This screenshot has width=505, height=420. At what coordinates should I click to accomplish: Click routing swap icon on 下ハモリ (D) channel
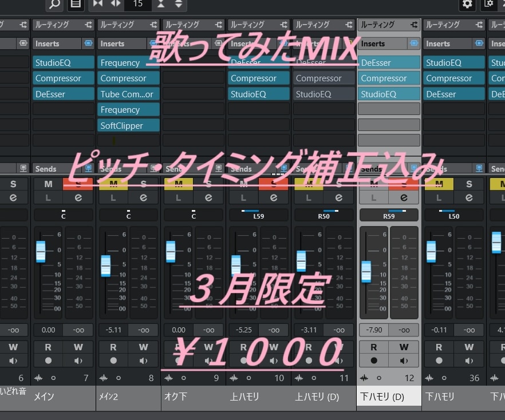(414, 25)
